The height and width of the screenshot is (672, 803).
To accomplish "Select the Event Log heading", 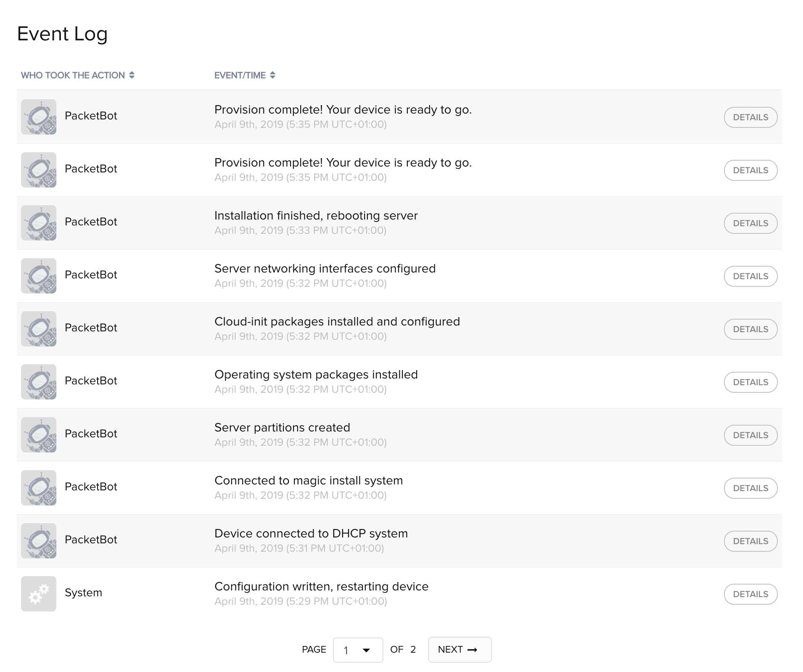I will (x=62, y=34).
